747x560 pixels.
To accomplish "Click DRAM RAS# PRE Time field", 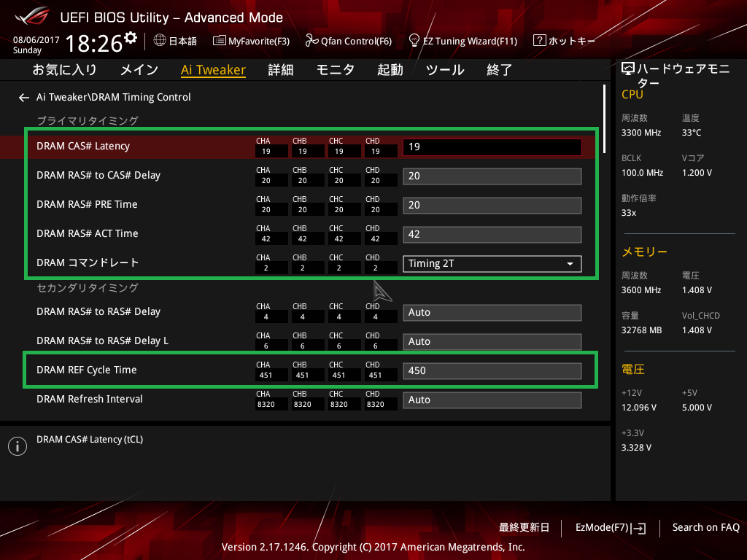I will [492, 205].
